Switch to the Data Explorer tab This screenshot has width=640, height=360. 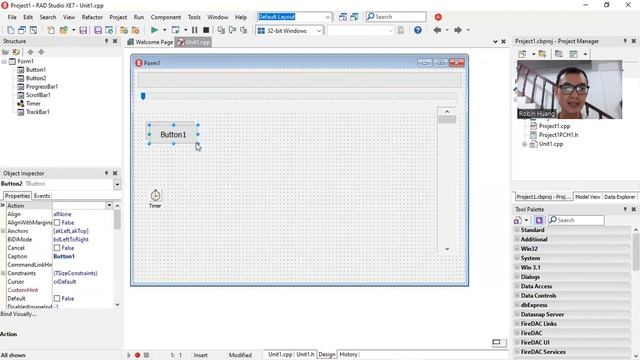[619, 197]
